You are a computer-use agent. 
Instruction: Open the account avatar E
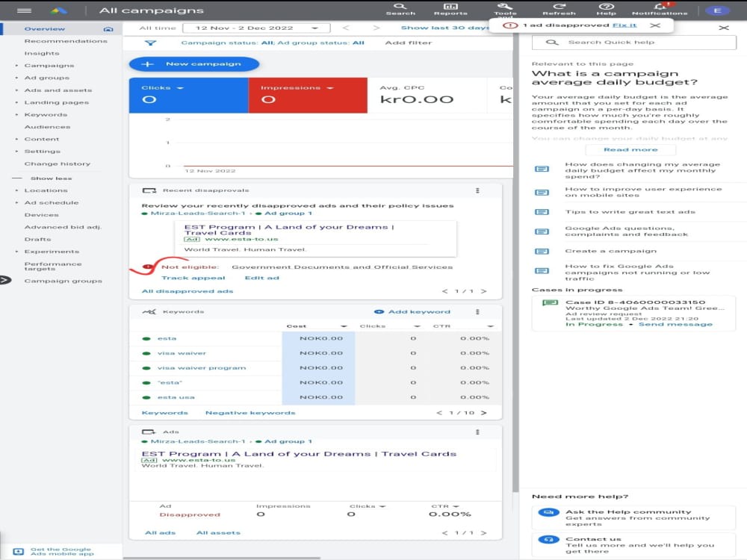coord(717,10)
